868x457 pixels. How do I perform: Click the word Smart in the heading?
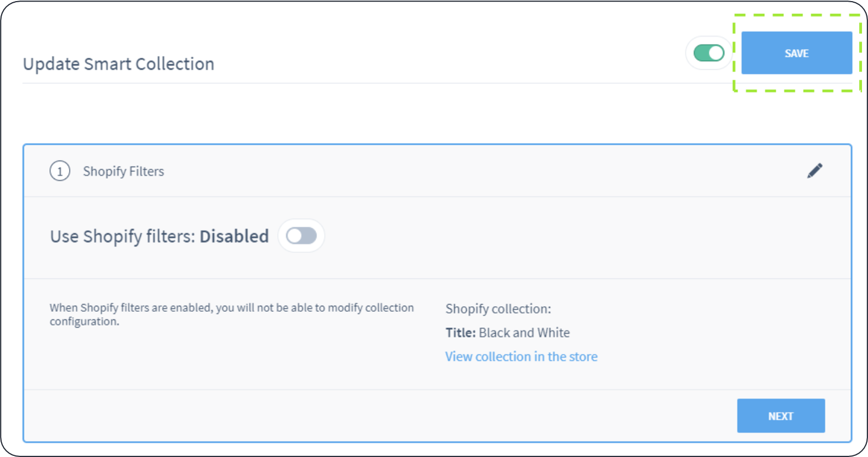pyautogui.click(x=108, y=64)
